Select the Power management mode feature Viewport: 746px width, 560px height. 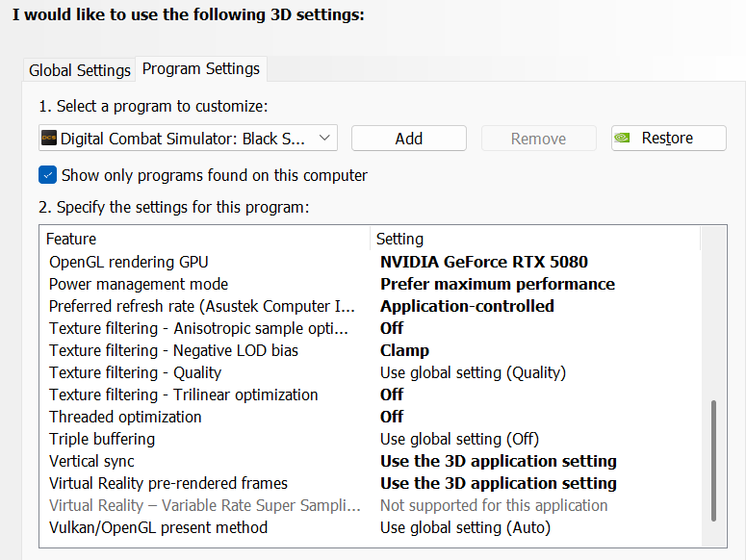point(139,284)
